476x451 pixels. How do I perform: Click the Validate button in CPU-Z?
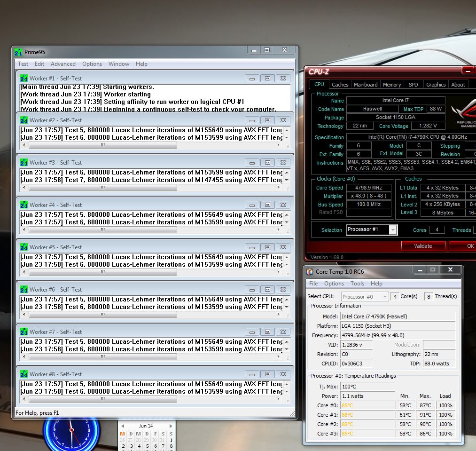(x=423, y=246)
